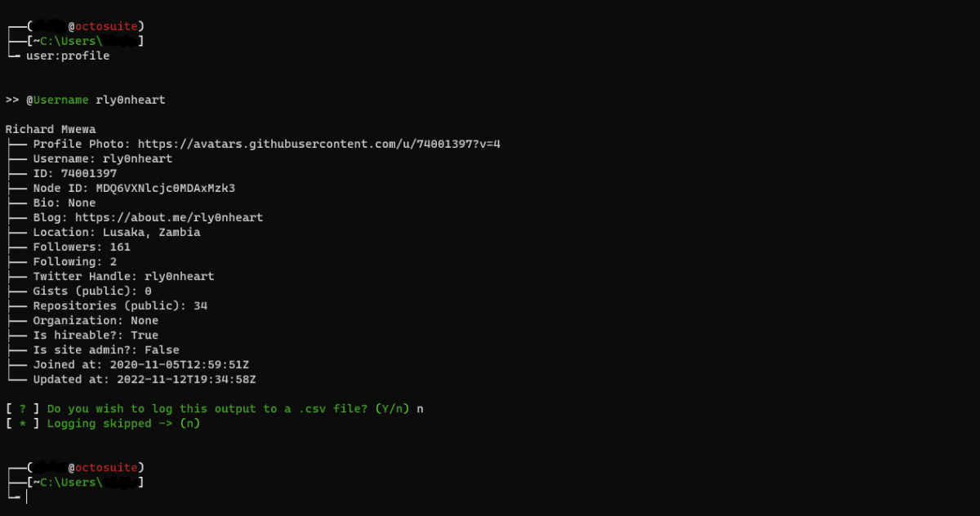
Task: Select the Joined at timestamp
Action: [x=183, y=364]
